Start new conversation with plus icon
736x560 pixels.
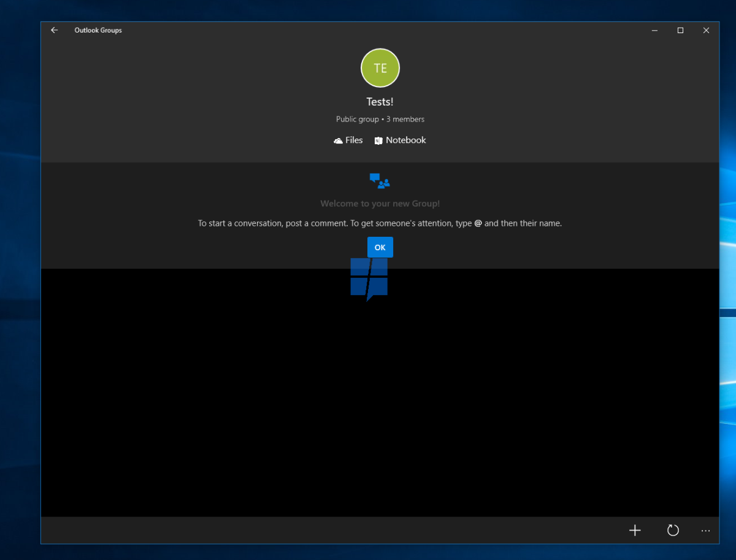point(635,531)
